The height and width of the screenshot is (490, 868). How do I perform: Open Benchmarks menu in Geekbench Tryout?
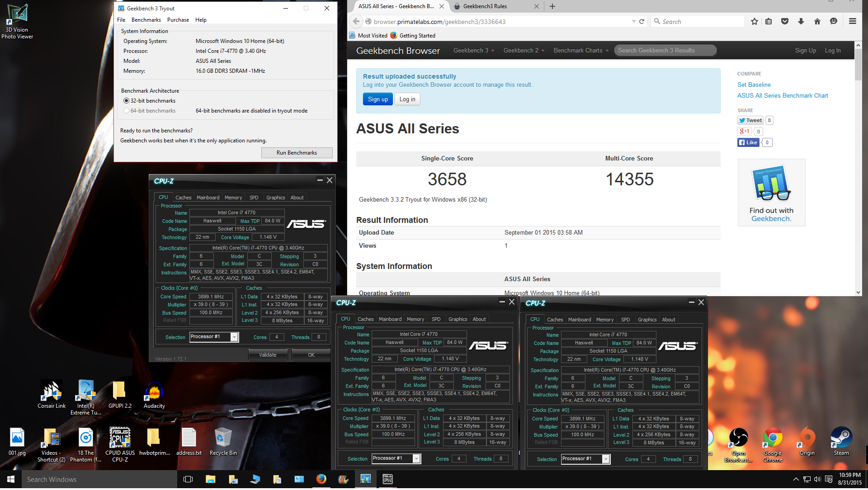(146, 20)
